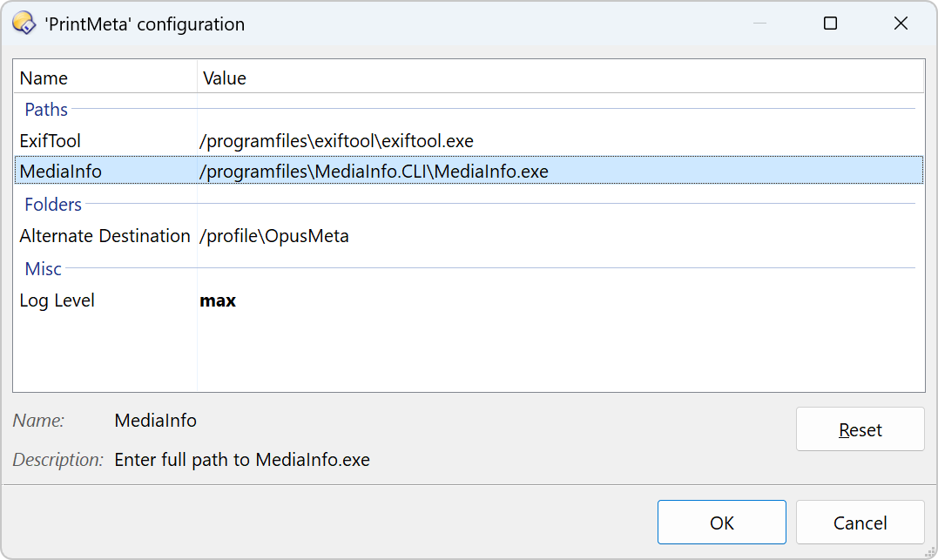
Task: Open the Log Level 'max' value
Action: pyautogui.click(x=218, y=300)
